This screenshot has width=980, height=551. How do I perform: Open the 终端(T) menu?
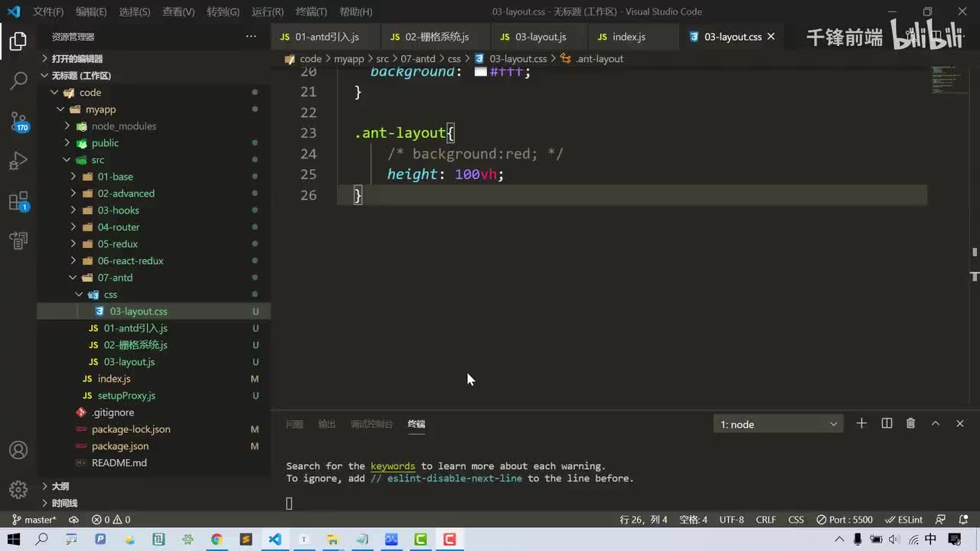point(311,11)
